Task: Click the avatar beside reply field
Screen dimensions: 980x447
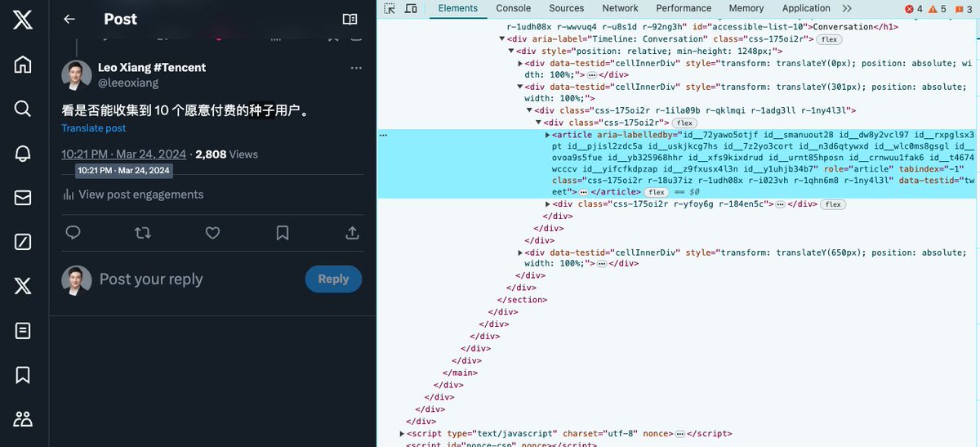Action: (x=77, y=279)
